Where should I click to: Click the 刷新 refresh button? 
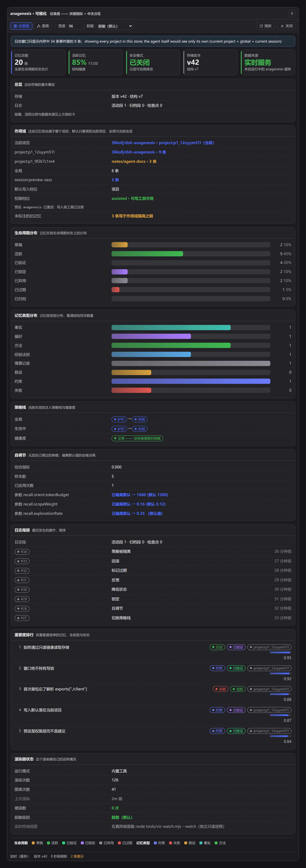point(265,26)
